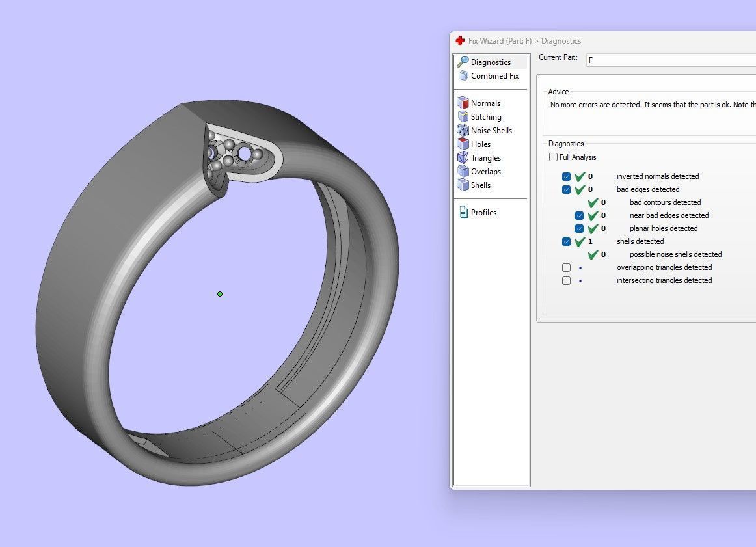Image resolution: width=756 pixels, height=547 pixels.
Task: Enable overlapping triangles detected checkbox
Action: click(566, 267)
